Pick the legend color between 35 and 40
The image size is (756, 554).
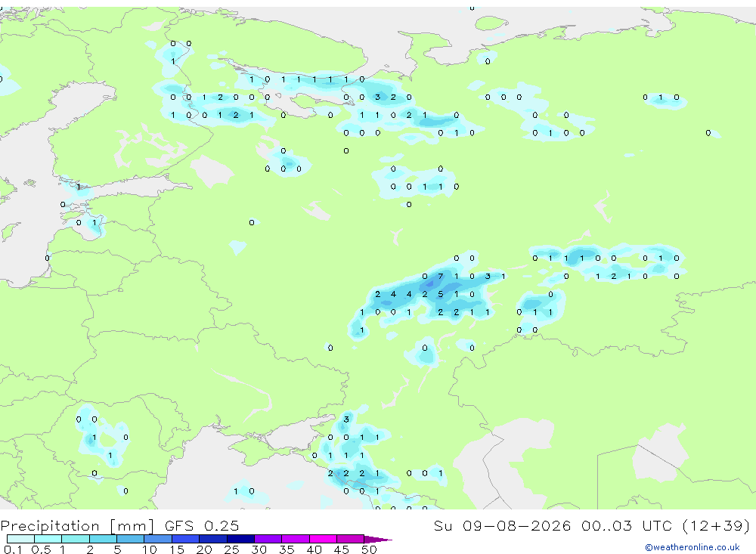coord(295,539)
